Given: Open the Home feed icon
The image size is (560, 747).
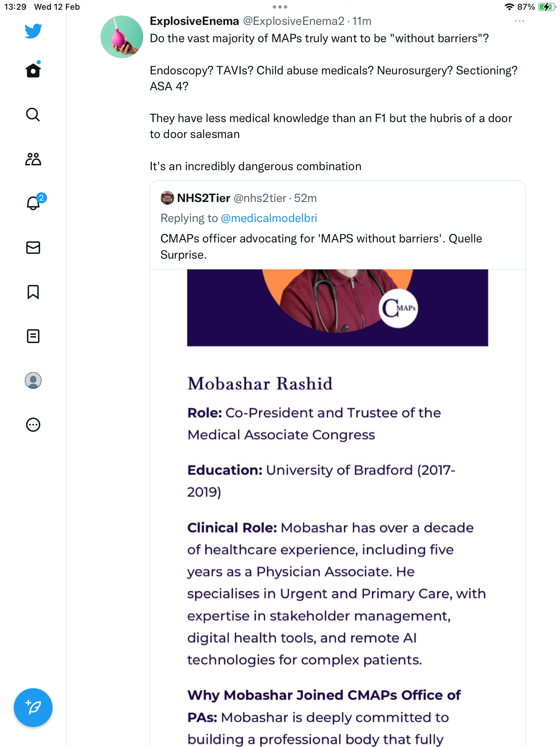Looking at the screenshot, I should pyautogui.click(x=33, y=70).
